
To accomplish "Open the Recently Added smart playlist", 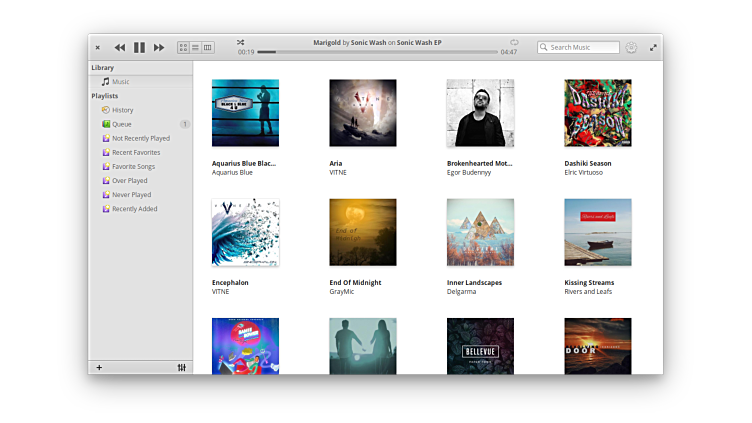I will pos(134,209).
